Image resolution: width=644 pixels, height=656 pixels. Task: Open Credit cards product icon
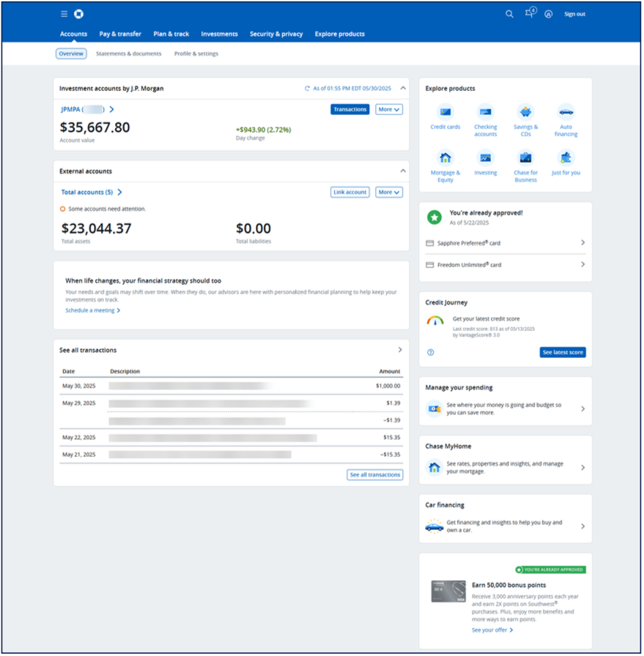[446, 112]
